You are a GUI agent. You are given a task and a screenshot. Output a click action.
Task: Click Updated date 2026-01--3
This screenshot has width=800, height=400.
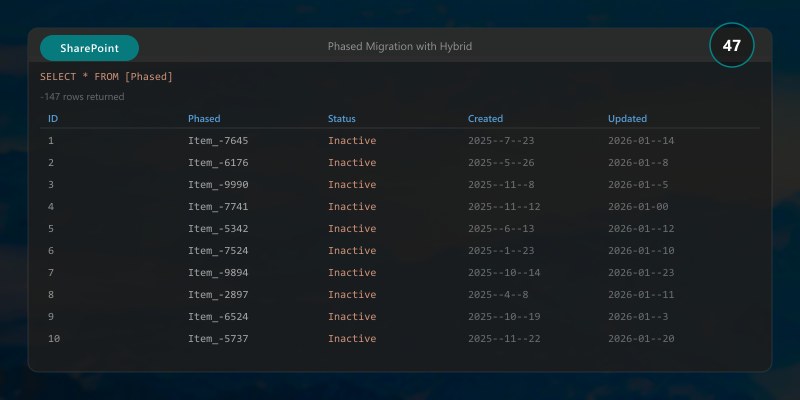pyautogui.click(x=638, y=316)
